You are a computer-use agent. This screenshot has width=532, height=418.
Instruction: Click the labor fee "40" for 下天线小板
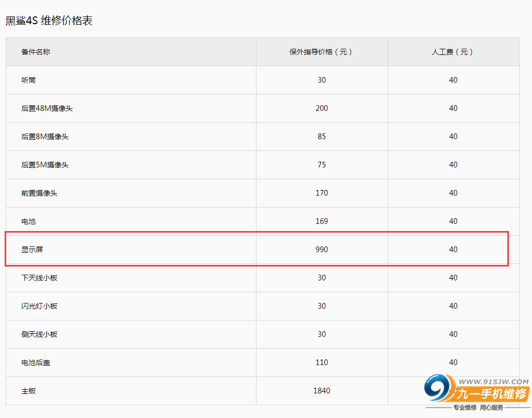coord(453,278)
